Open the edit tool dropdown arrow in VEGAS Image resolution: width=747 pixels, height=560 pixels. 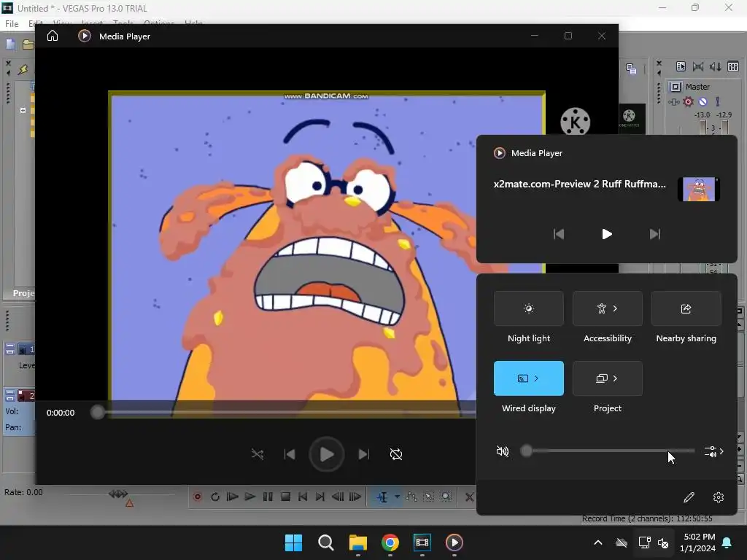click(x=397, y=497)
